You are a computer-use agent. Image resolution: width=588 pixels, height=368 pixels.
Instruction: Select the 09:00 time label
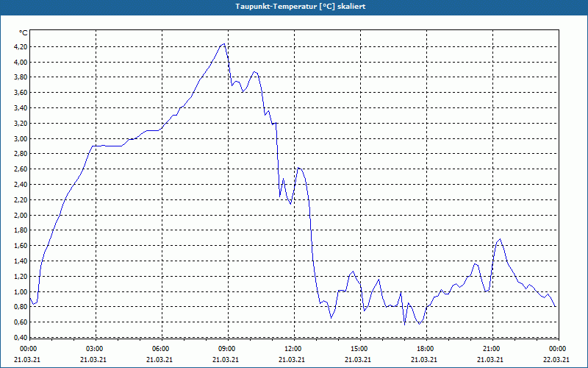(x=228, y=349)
